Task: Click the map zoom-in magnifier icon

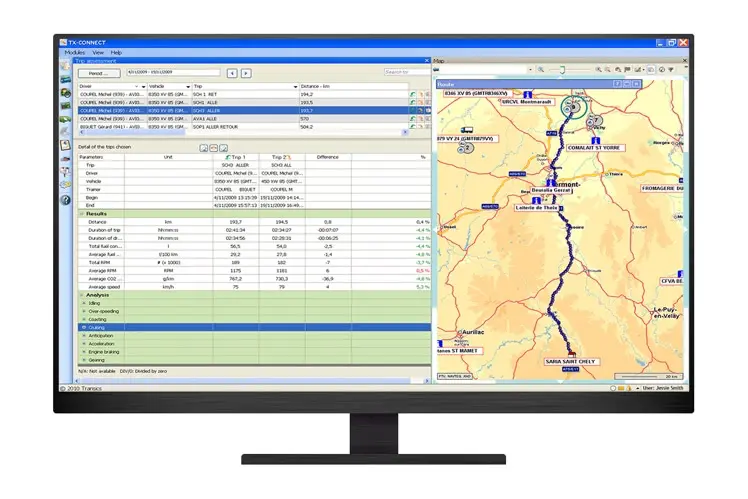Action: (599, 69)
